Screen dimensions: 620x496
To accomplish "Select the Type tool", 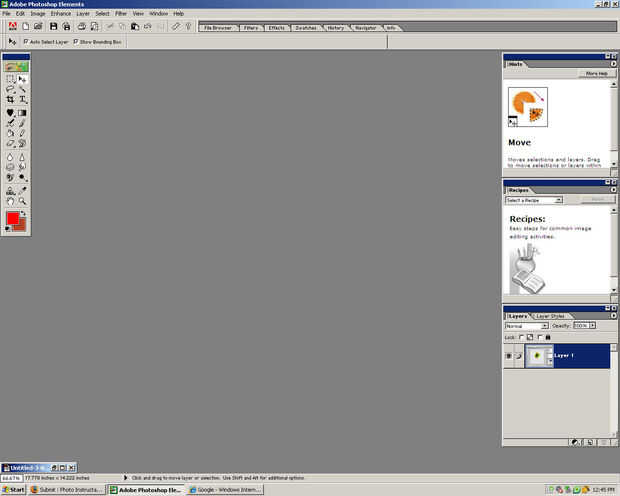I will (x=22, y=100).
